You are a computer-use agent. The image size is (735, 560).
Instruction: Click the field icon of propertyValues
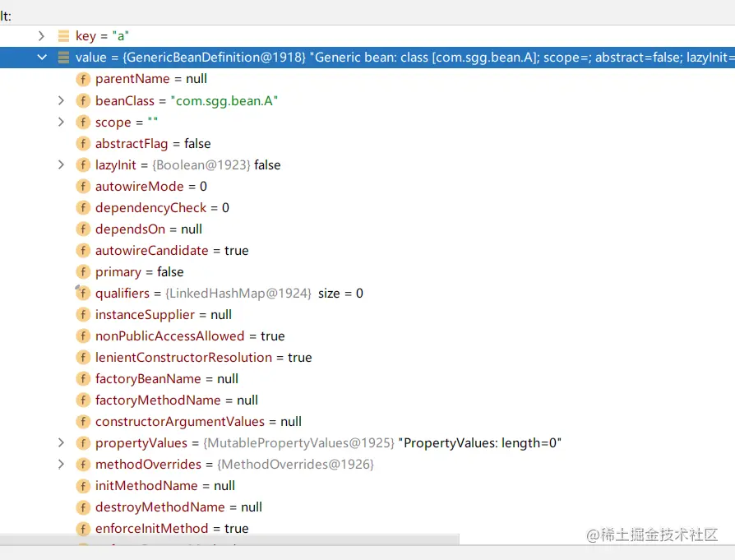(83, 442)
